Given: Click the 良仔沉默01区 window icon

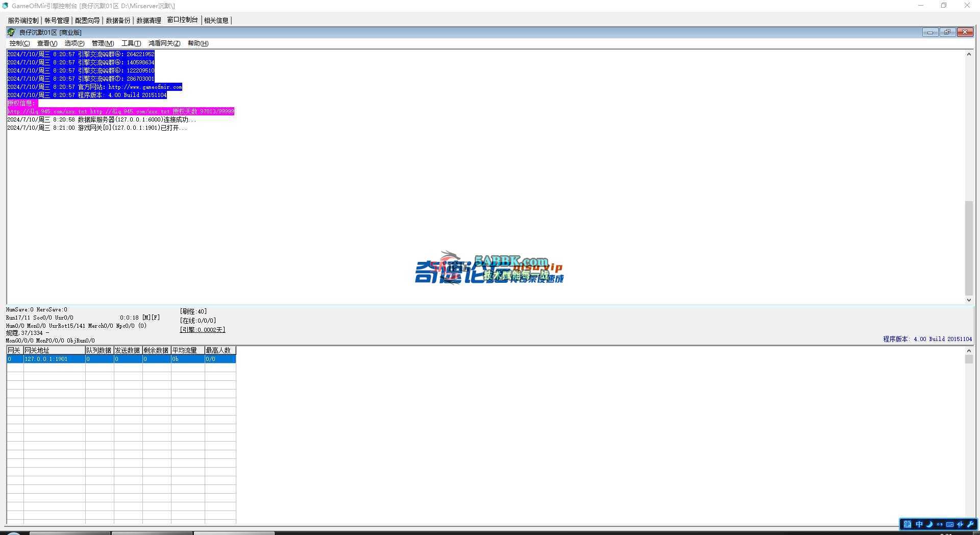Looking at the screenshot, I should point(11,32).
